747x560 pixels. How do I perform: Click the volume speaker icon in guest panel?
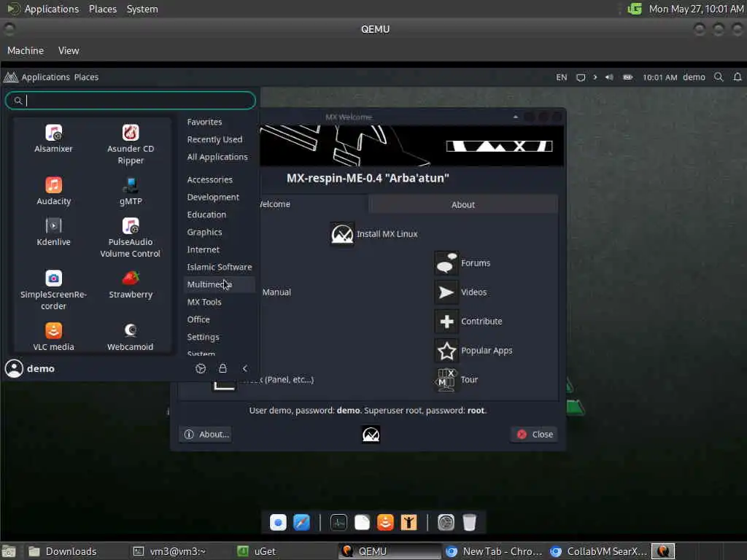point(609,77)
